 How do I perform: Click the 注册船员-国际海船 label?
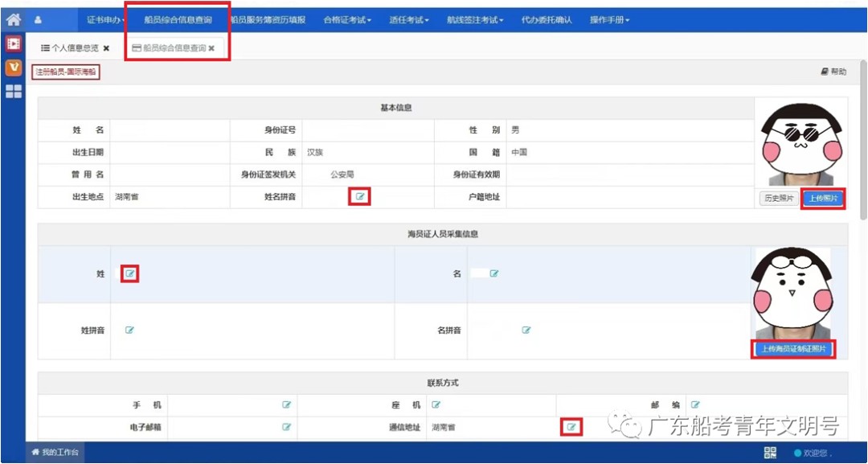click(66, 72)
